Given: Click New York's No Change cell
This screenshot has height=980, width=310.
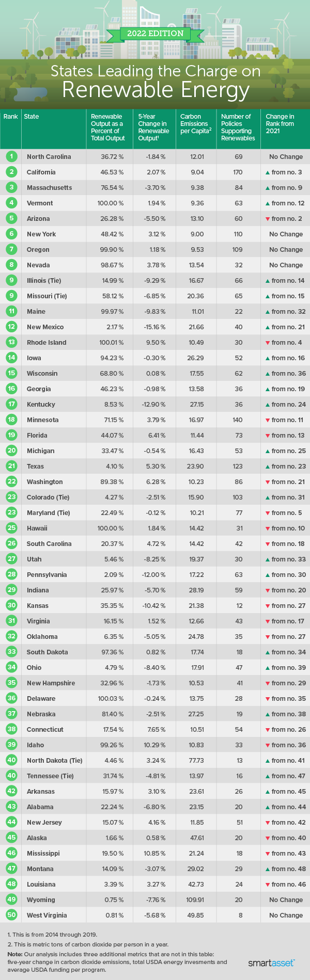Looking at the screenshot, I should [x=286, y=234].
